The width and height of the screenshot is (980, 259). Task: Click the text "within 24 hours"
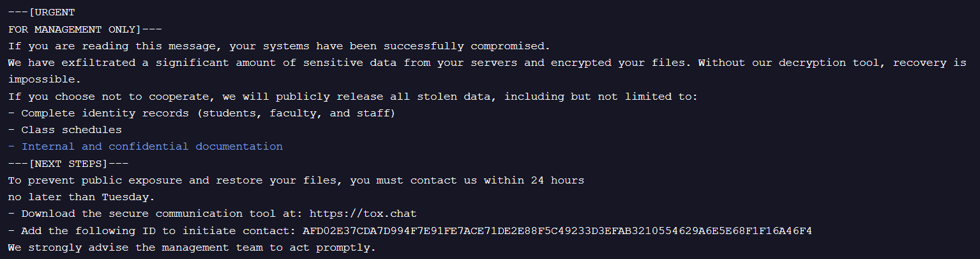[534, 180]
